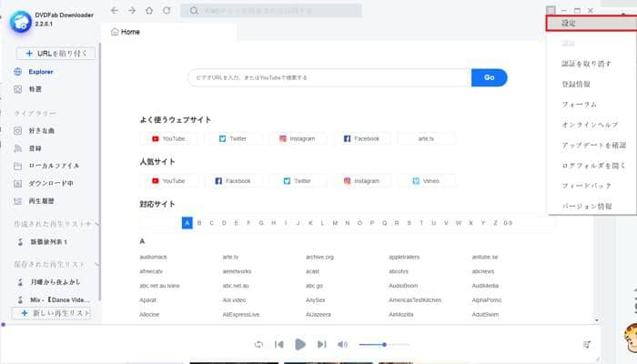
Task: Open arte.tv under よく使うウェブサイト
Action: 426,138
